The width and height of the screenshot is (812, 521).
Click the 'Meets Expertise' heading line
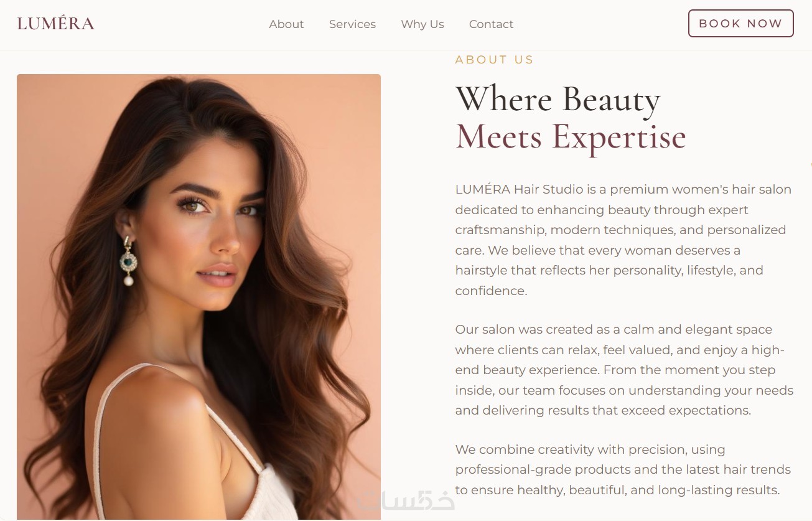[571, 137]
